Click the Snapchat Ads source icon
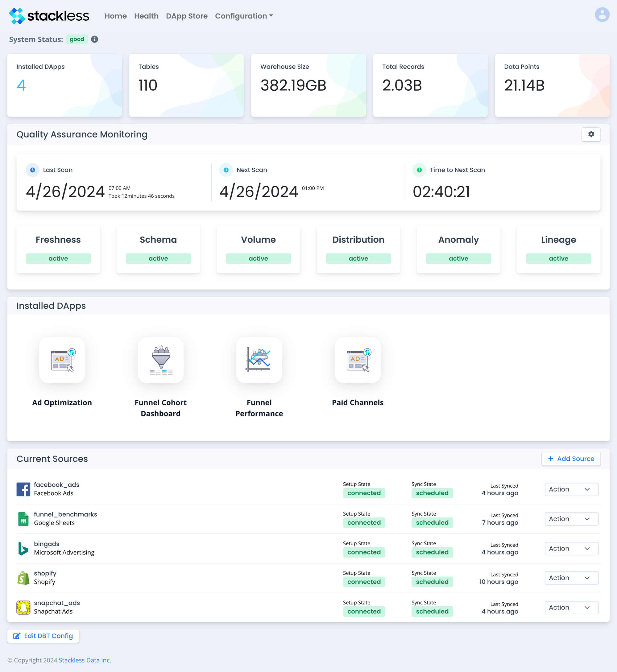Image resolution: width=617 pixels, height=672 pixels. click(23, 607)
